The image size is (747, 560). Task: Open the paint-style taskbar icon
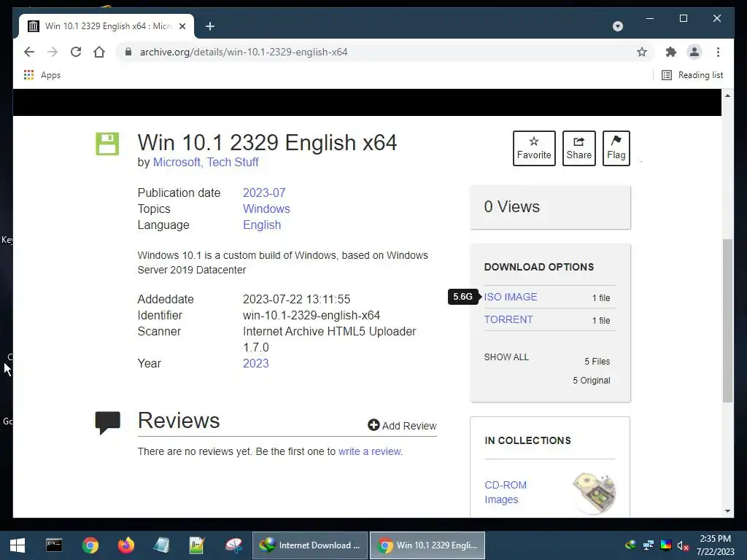pos(233,545)
